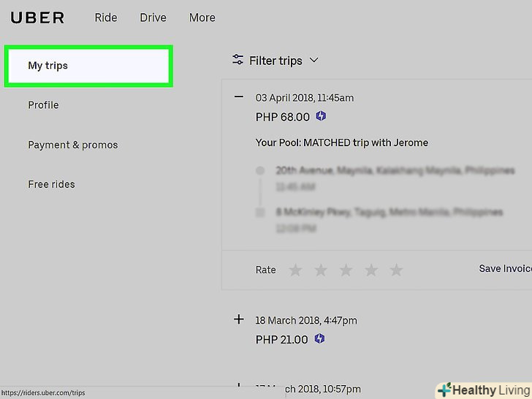Viewport: 532px width, 399px height.
Task: Click the Rate label
Action: (266, 270)
